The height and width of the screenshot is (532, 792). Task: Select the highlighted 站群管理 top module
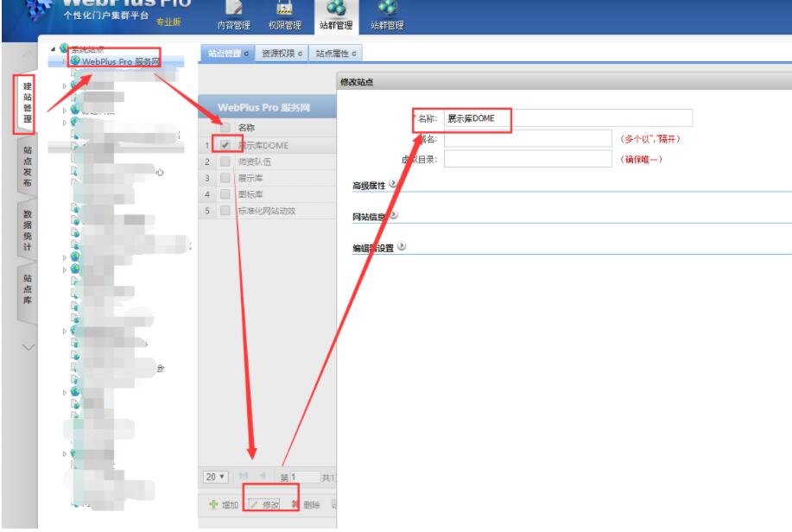[x=336, y=17]
